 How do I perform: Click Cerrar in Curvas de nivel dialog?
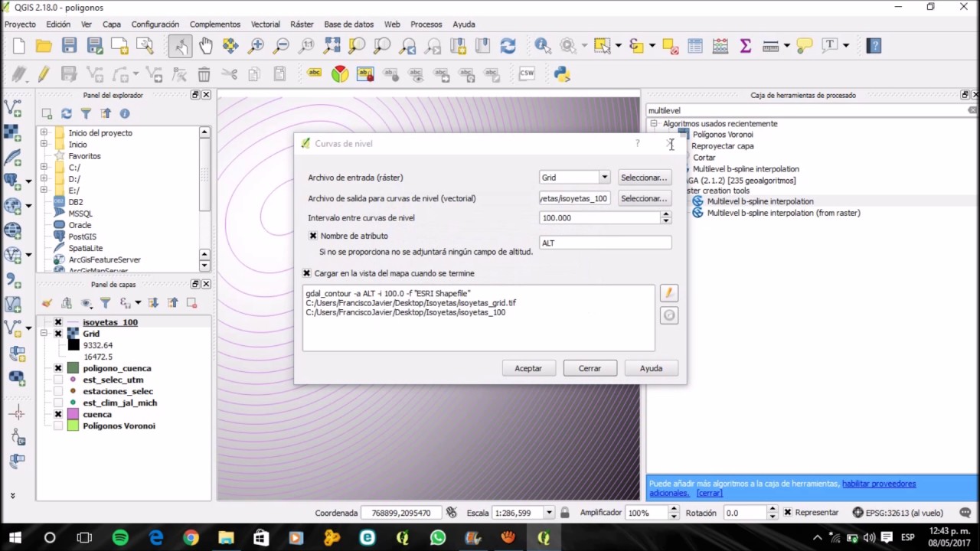(590, 368)
